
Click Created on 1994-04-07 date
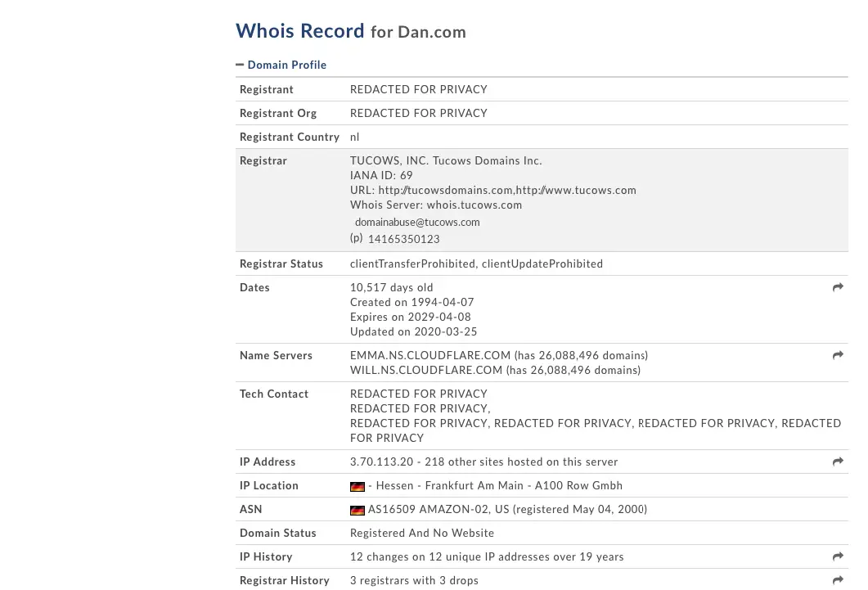click(412, 302)
